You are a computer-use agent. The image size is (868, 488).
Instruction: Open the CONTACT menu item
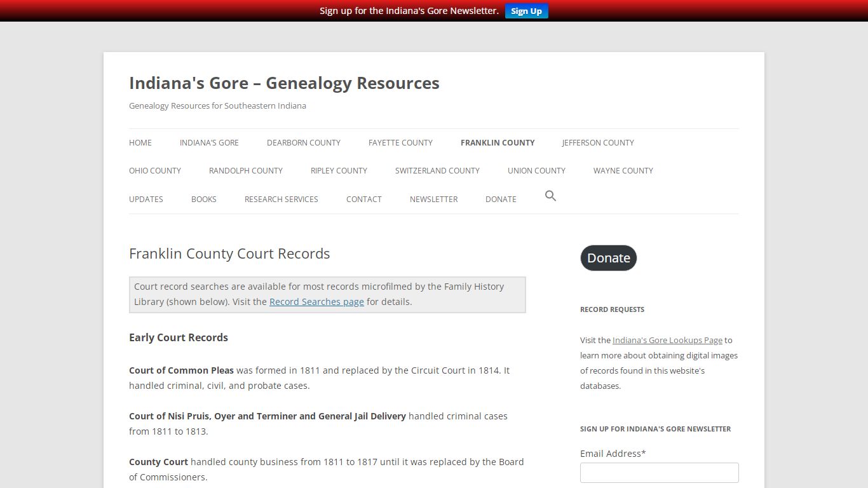click(x=364, y=200)
